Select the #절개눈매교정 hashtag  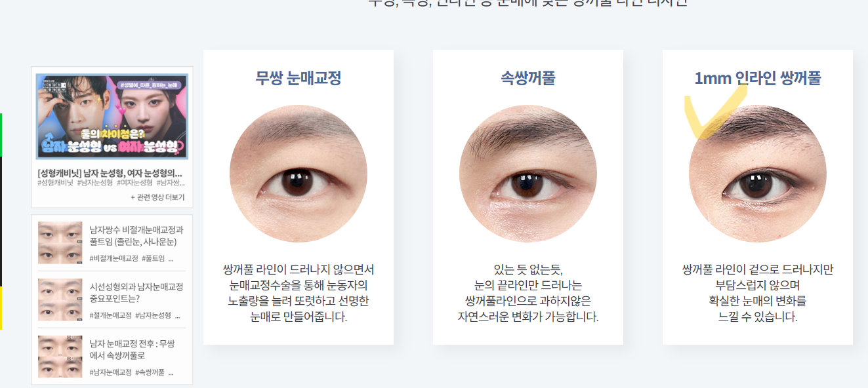pyautogui.click(x=110, y=316)
